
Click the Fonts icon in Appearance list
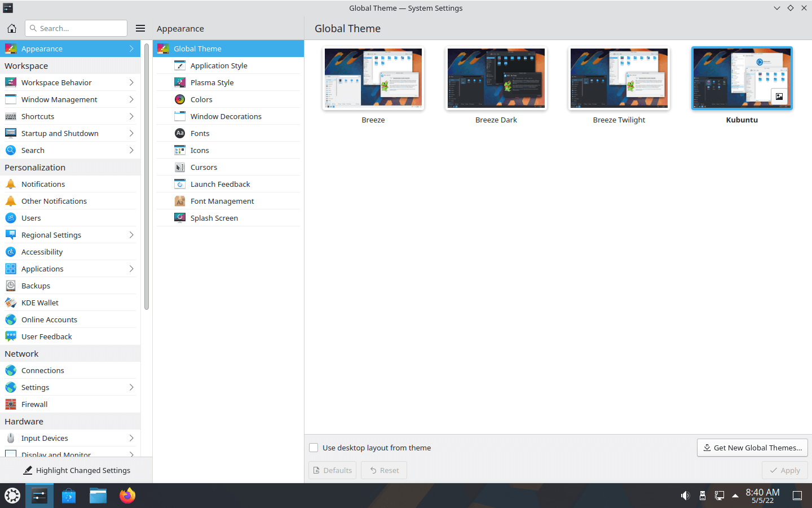[x=180, y=133]
